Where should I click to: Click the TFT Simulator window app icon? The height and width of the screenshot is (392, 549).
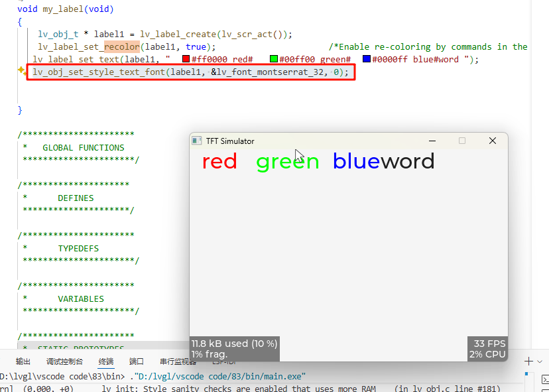pyautogui.click(x=197, y=141)
